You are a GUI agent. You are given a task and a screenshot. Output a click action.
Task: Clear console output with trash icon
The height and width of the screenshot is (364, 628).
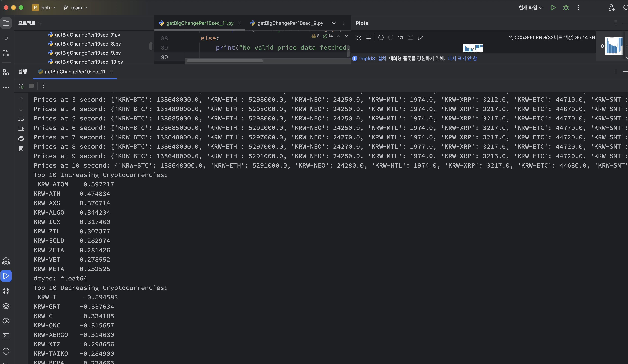[x=21, y=148]
